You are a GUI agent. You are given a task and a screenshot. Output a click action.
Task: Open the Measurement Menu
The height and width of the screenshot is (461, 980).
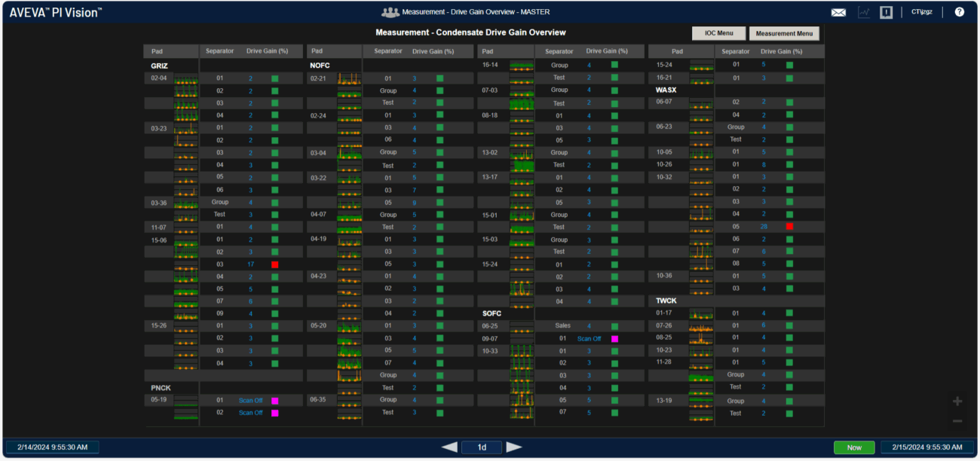[784, 33]
